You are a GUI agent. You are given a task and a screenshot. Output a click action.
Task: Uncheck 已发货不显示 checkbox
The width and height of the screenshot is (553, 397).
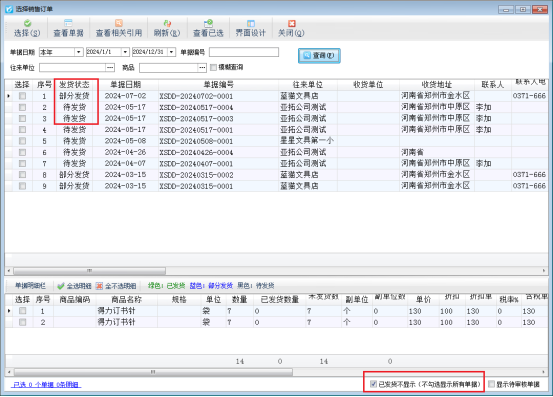[373, 384]
